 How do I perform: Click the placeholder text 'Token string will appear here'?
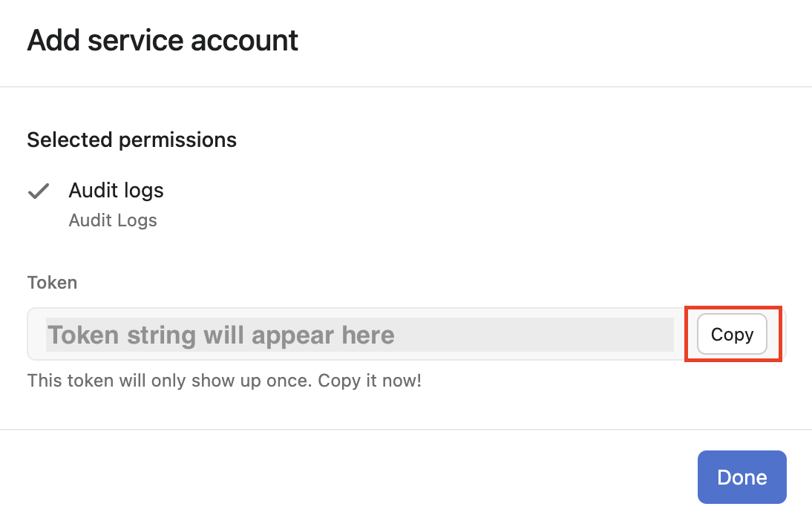[221, 335]
